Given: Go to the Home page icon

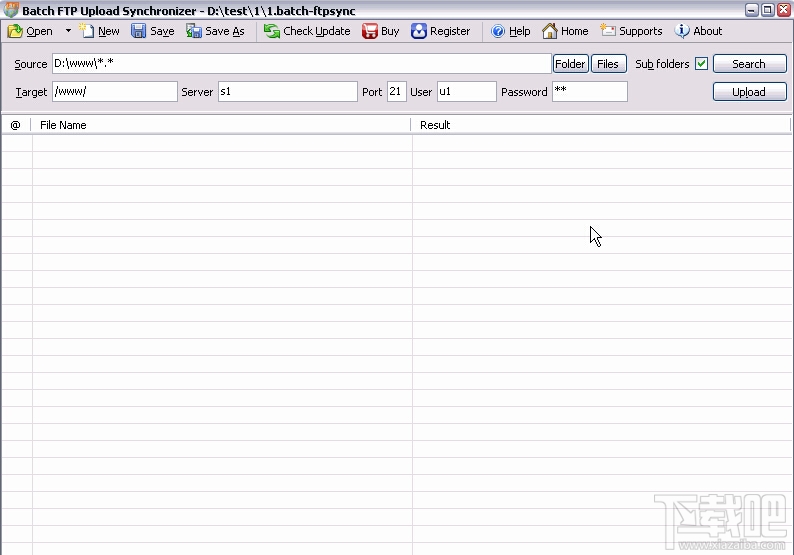Looking at the screenshot, I should [x=549, y=31].
